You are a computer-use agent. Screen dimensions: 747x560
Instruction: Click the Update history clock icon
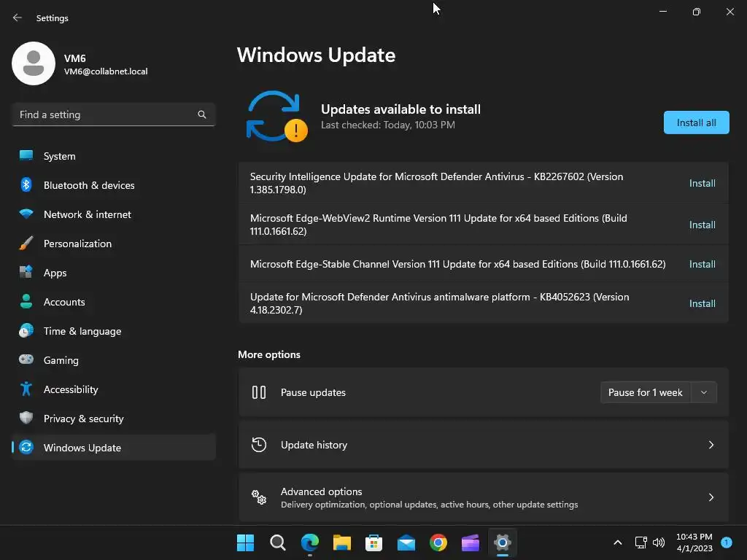tap(259, 445)
